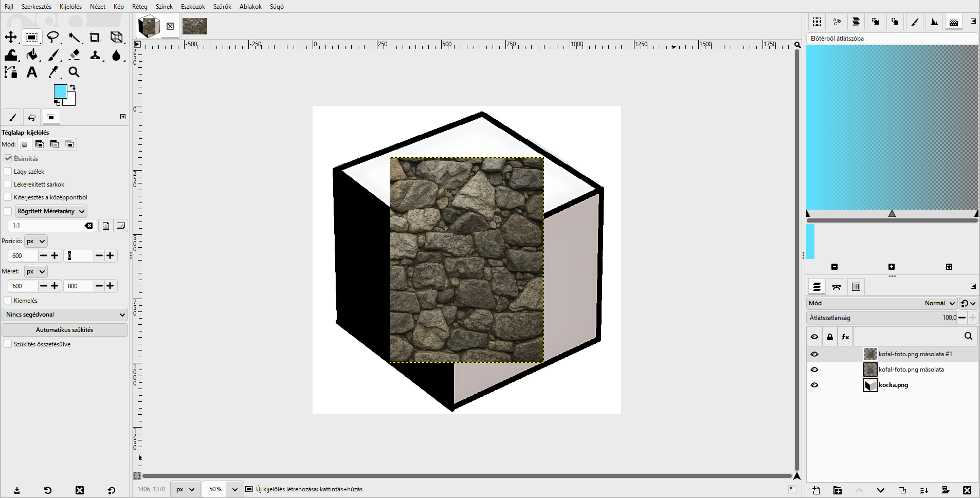This screenshot has height=498, width=980.
Task: Click the foreground cyan color swatch
Action: tap(60, 91)
